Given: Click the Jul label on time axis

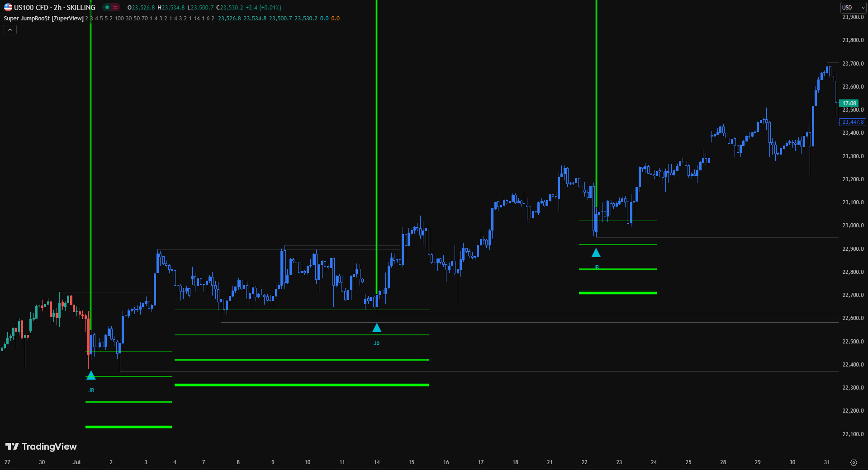Looking at the screenshot, I should pyautogui.click(x=76, y=462).
